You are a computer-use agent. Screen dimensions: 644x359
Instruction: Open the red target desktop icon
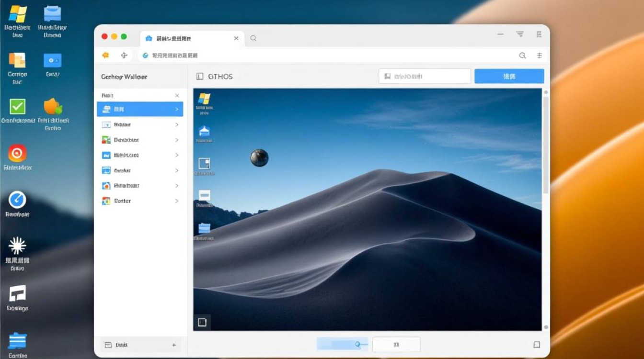(17, 153)
